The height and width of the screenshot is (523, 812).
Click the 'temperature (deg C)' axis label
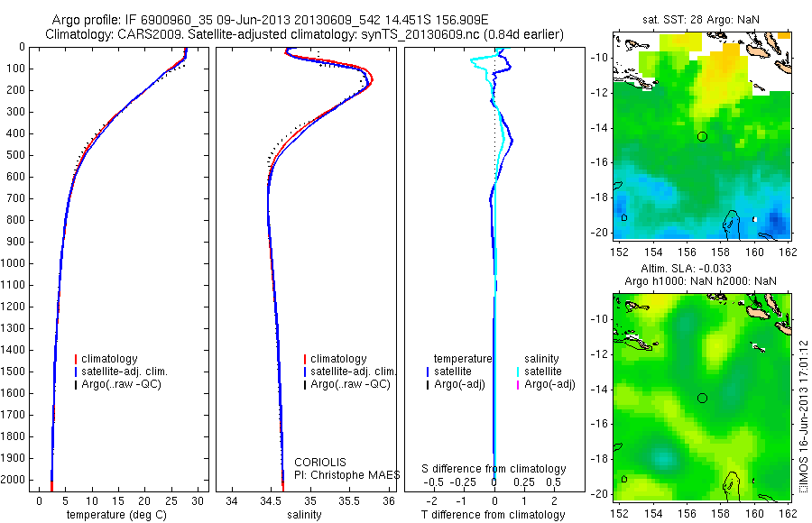point(117,515)
